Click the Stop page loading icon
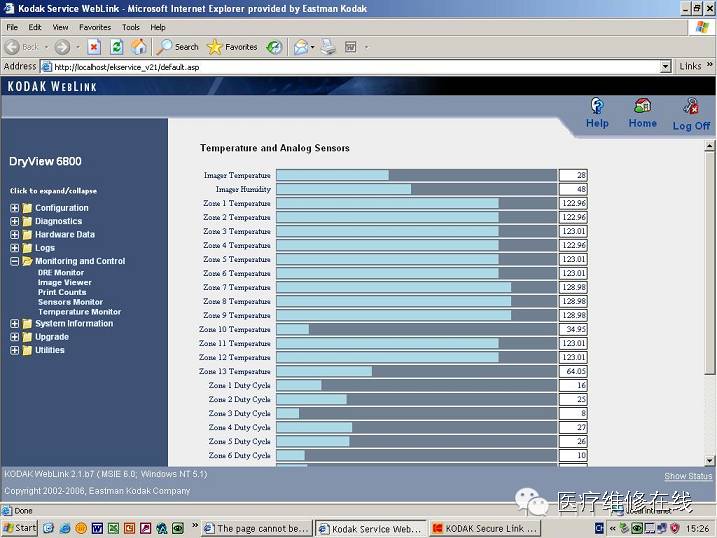 (94, 47)
